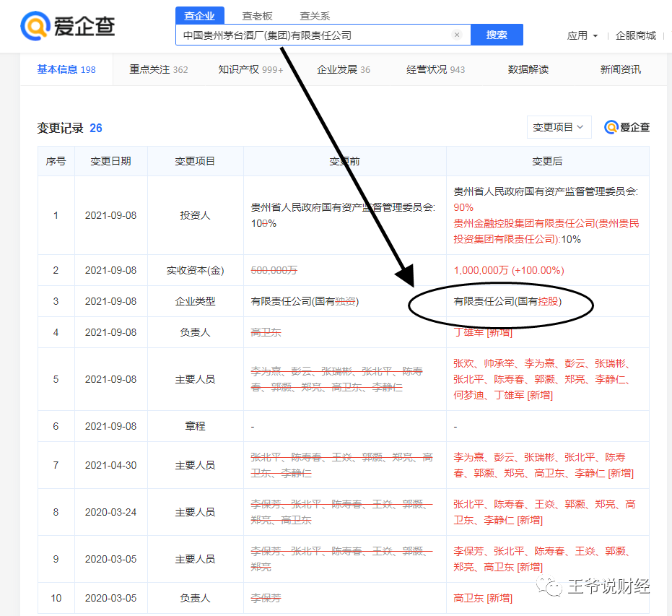Switch to the 经营状况 tab

coord(435,69)
